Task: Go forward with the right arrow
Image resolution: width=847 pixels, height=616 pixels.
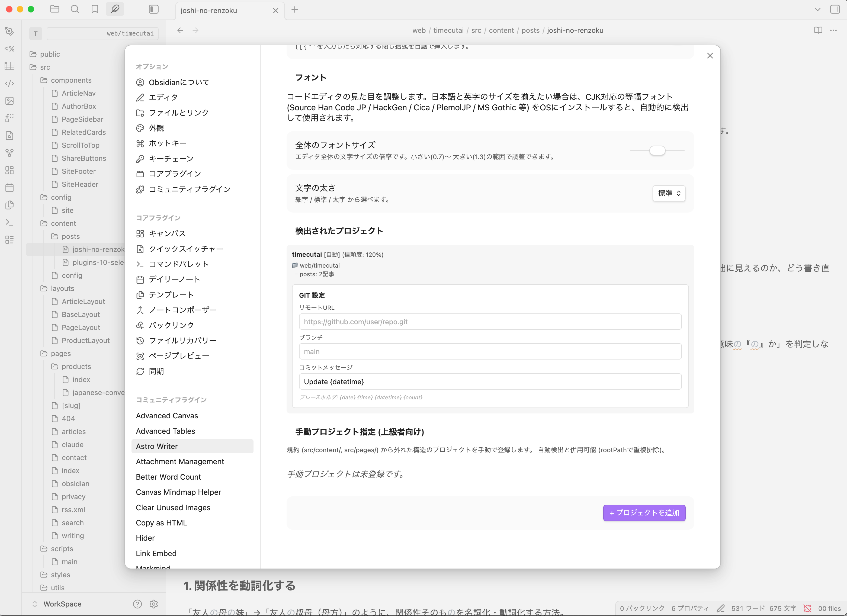Action: (195, 30)
